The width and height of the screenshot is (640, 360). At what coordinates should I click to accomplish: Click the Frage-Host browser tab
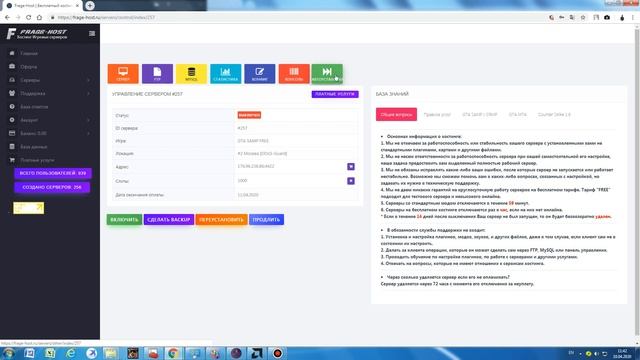(41, 6)
